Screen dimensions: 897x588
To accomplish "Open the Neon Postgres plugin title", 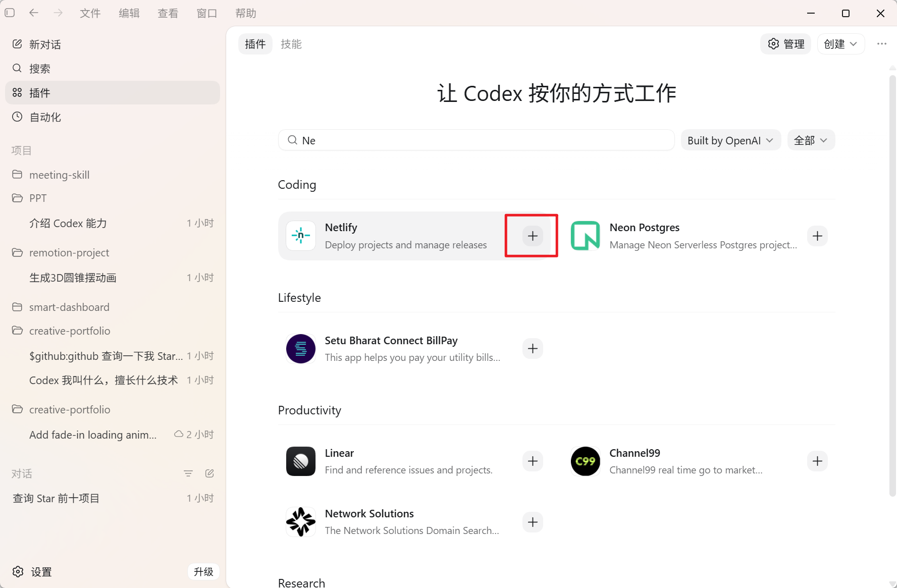I will 645,227.
